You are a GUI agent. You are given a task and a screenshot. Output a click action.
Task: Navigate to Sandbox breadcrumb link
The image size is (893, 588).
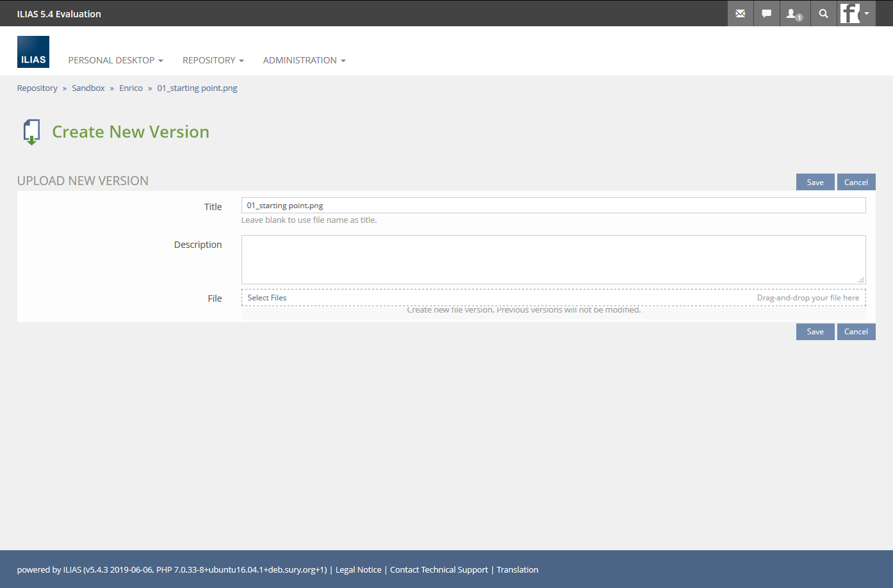[88, 88]
